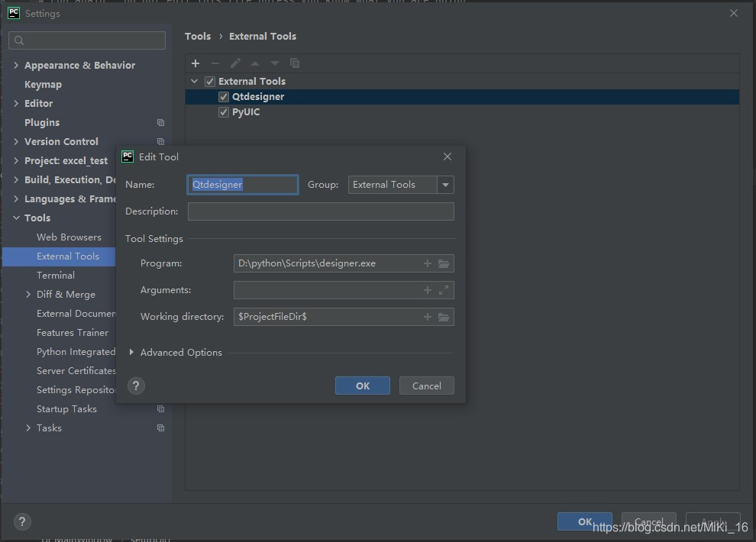This screenshot has height=542, width=756.
Task: Remove selected tool with minus icon
Action: pyautogui.click(x=215, y=63)
